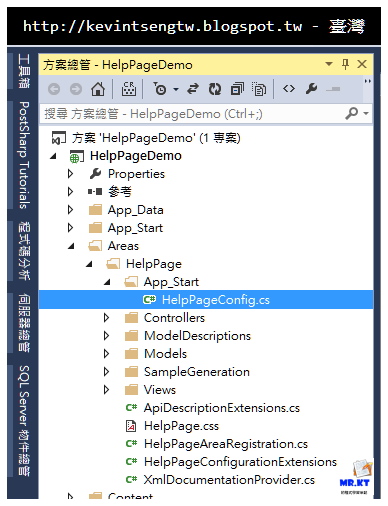This screenshot has height=506, width=388.
Task: Select the SampleGeneration folder icon
Action: pos(131,372)
